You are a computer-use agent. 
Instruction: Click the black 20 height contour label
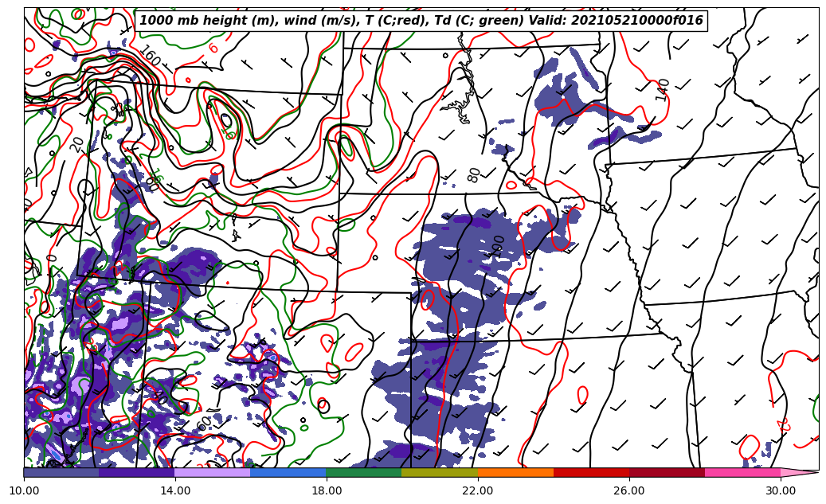pos(77,144)
